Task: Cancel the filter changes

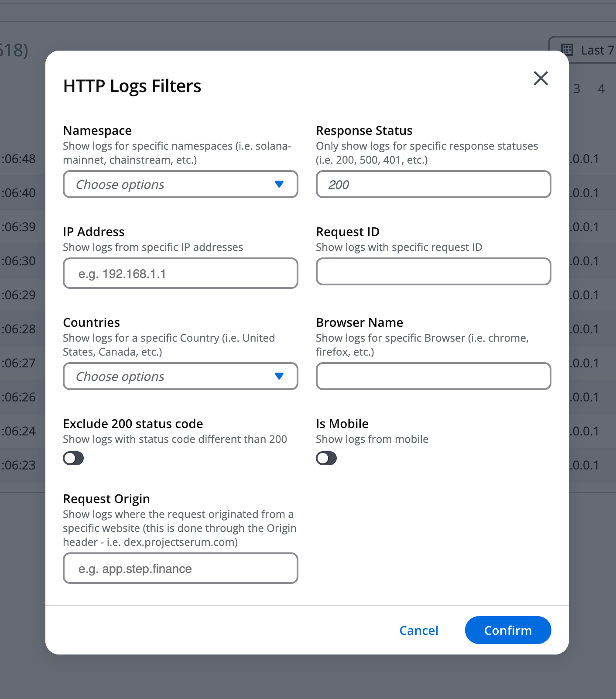Action: (418, 630)
